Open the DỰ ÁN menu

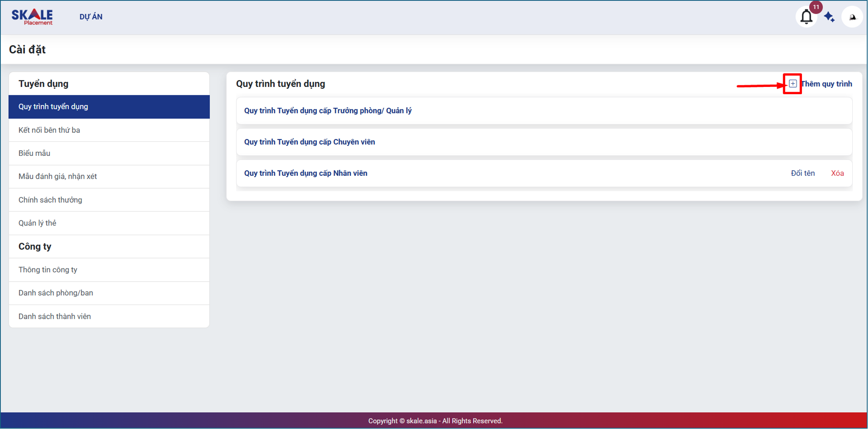point(91,17)
